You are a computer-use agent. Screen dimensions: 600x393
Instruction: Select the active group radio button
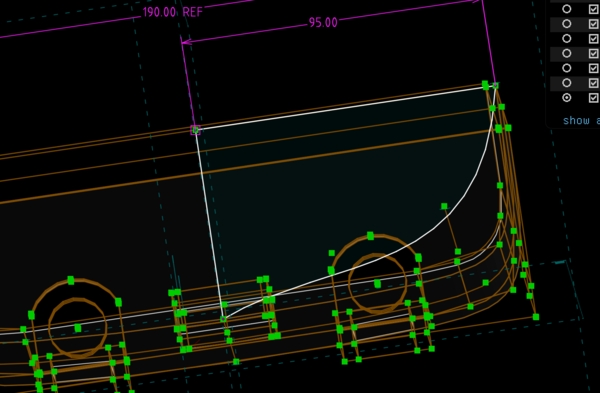coord(567,98)
